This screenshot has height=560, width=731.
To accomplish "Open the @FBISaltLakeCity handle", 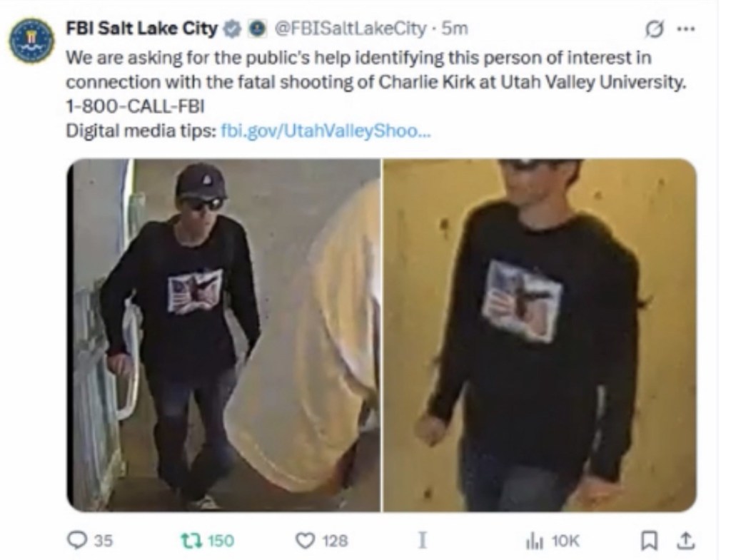I will tap(350, 29).
